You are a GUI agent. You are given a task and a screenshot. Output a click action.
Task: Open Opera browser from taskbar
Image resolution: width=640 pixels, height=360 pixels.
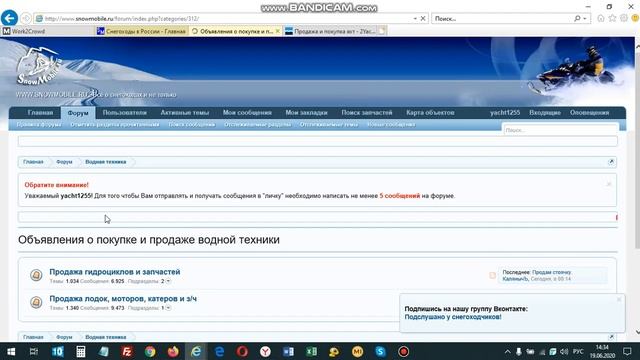pos(242,351)
